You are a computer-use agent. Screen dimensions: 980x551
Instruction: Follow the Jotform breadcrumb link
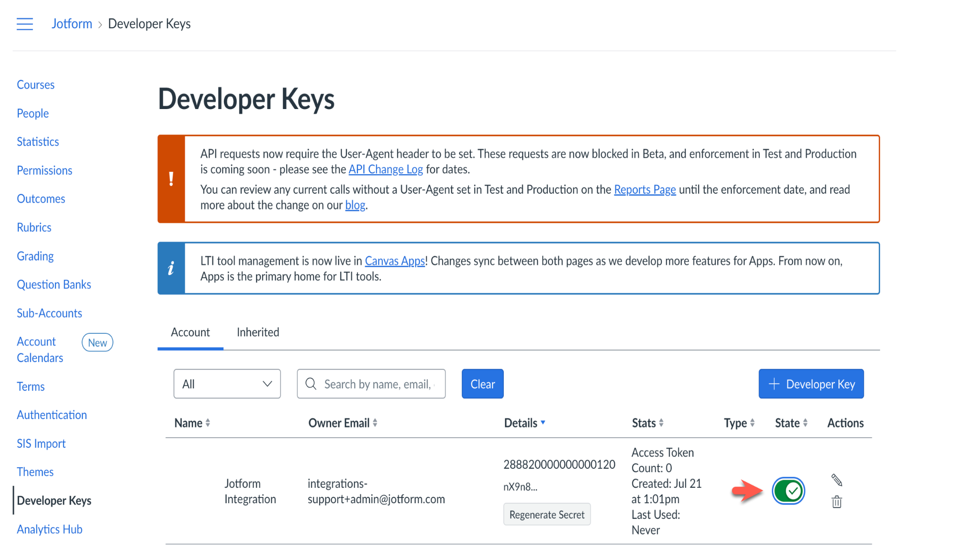click(72, 24)
